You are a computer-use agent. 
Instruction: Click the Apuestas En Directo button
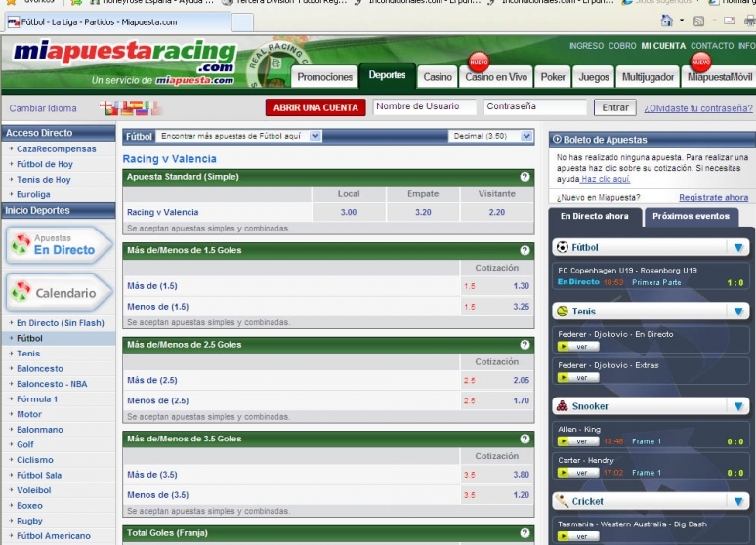pos(59,245)
